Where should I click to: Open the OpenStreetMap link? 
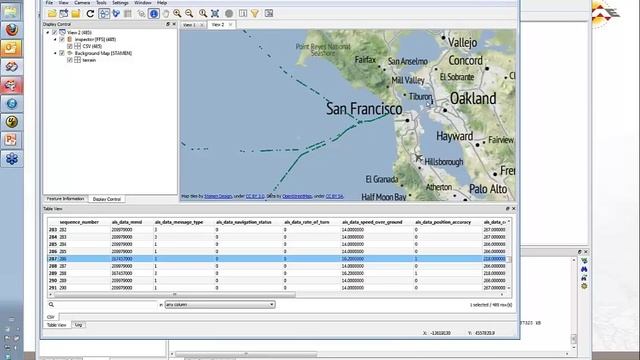click(x=297, y=196)
